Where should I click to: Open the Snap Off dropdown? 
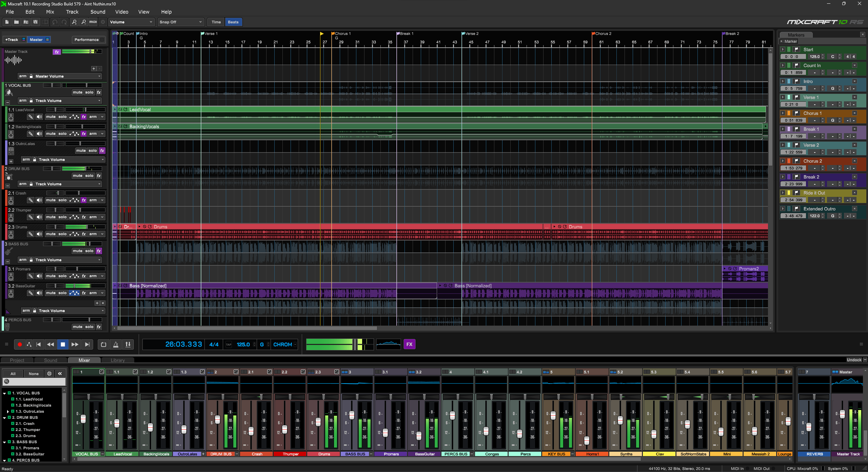(181, 22)
